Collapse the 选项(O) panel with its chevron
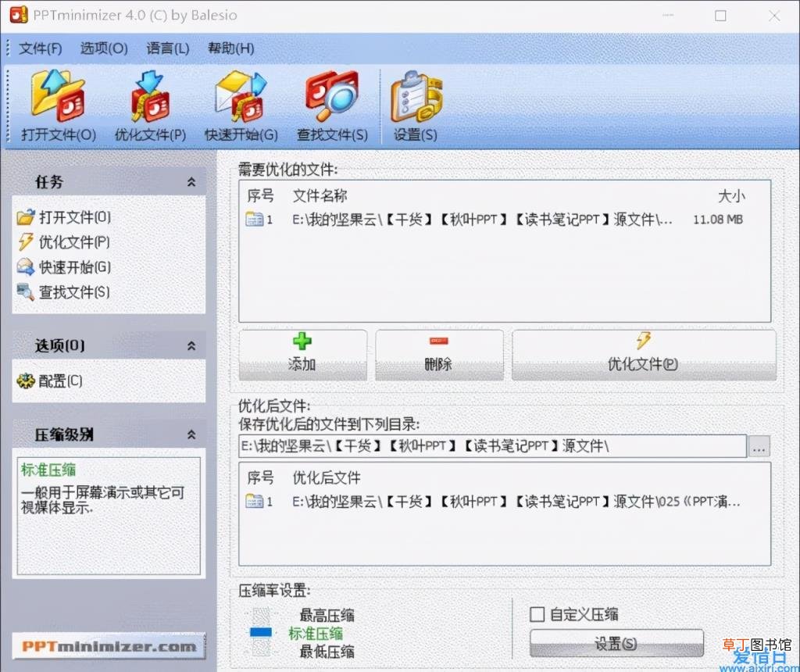Image resolution: width=800 pixels, height=672 pixels. 191,346
